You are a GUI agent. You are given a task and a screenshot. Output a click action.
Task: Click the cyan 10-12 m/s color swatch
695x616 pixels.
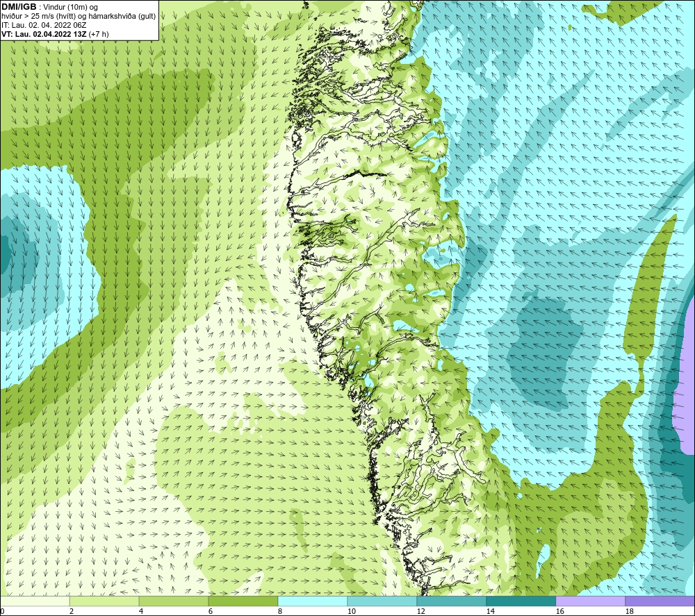click(382, 601)
